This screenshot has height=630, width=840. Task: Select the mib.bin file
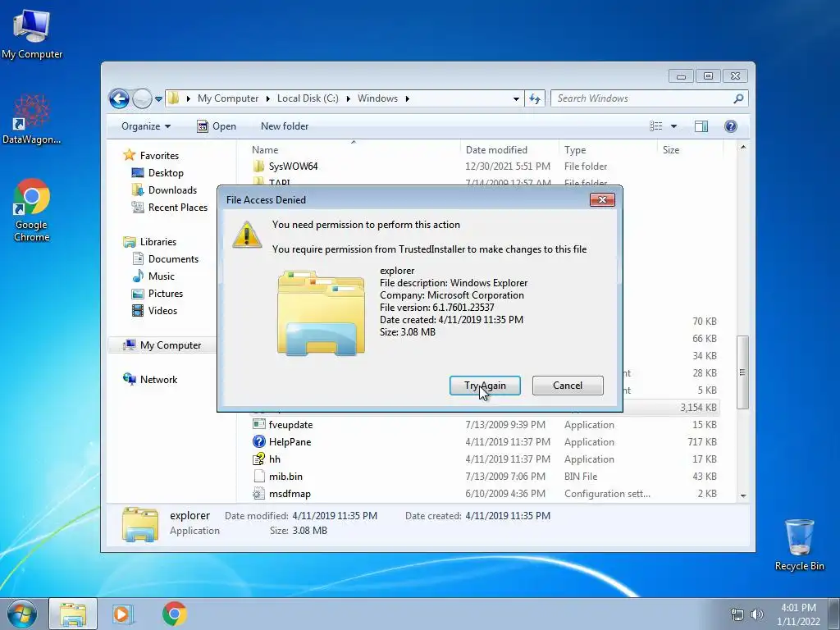pyautogui.click(x=486, y=476)
